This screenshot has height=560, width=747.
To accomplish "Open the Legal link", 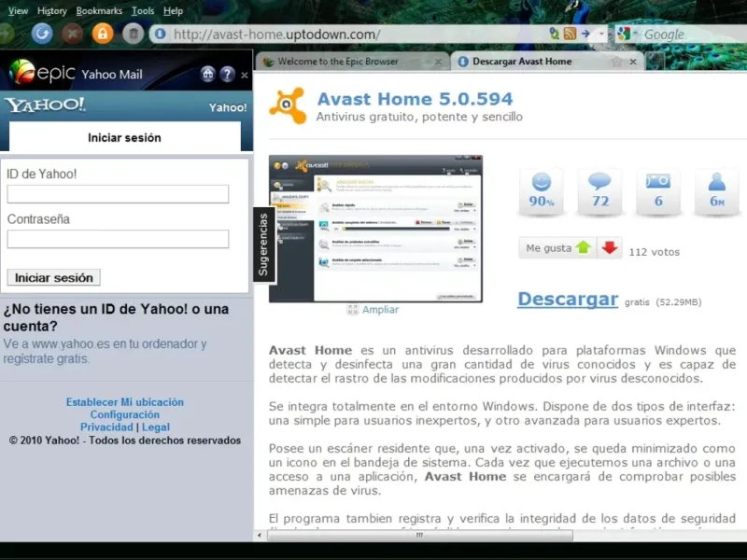I will pyautogui.click(x=156, y=427).
